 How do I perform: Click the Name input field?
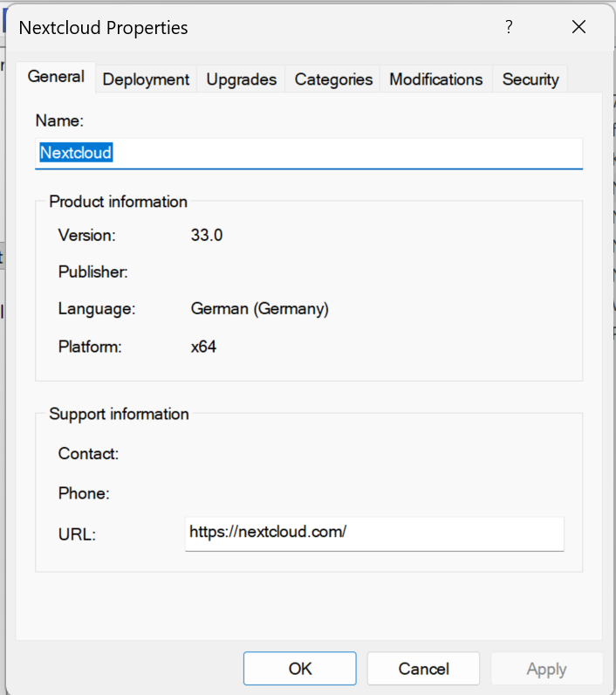tap(309, 153)
